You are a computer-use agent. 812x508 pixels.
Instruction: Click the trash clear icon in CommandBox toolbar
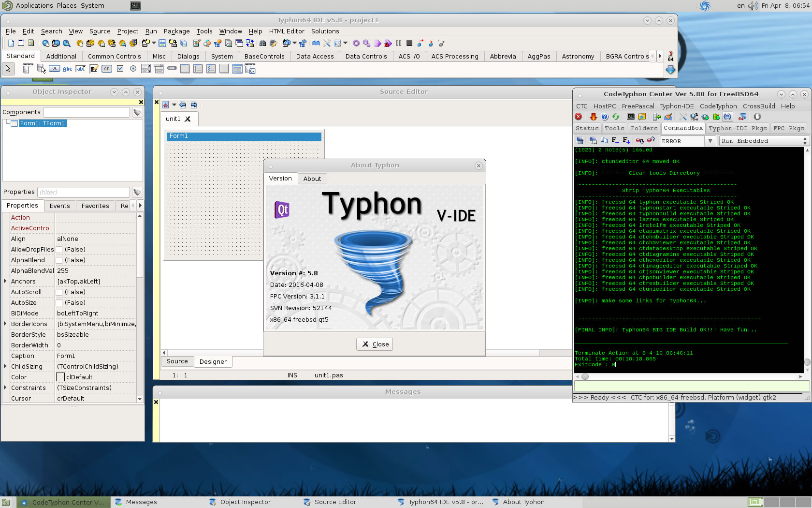pos(580,140)
